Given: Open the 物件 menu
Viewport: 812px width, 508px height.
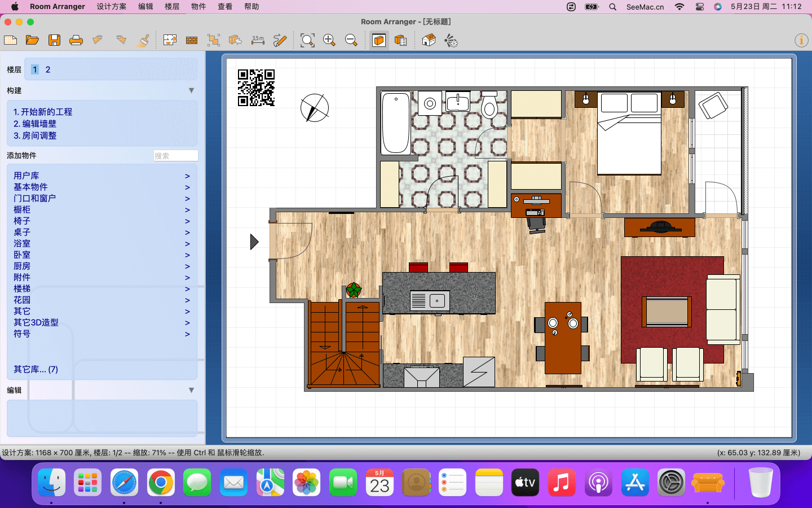Looking at the screenshot, I should [x=198, y=7].
